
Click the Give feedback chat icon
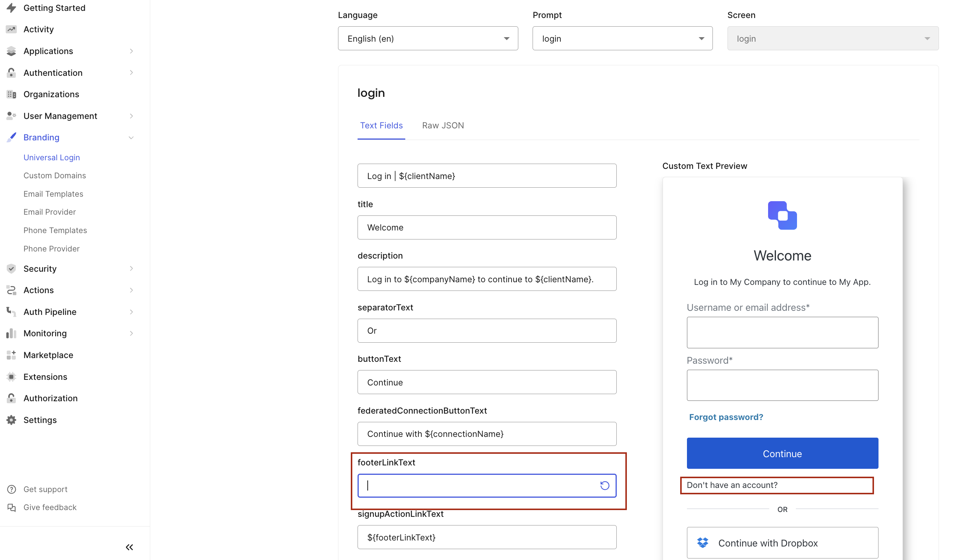12,507
